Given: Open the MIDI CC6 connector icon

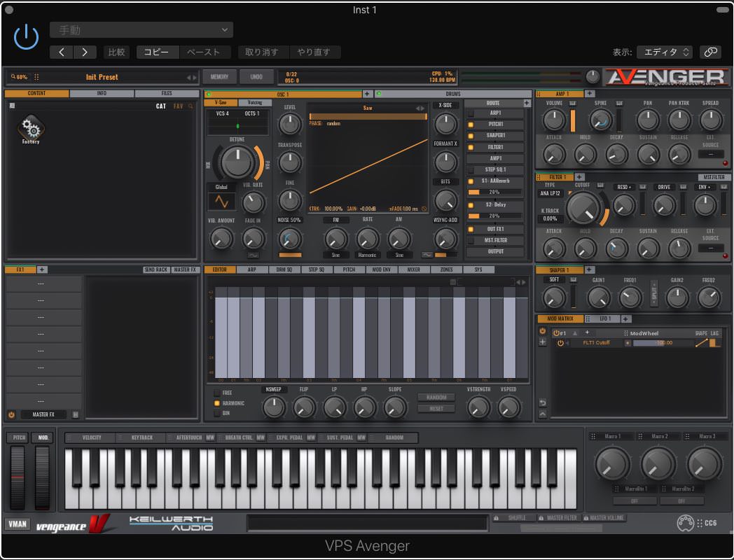Looking at the screenshot, I should tap(685, 523).
